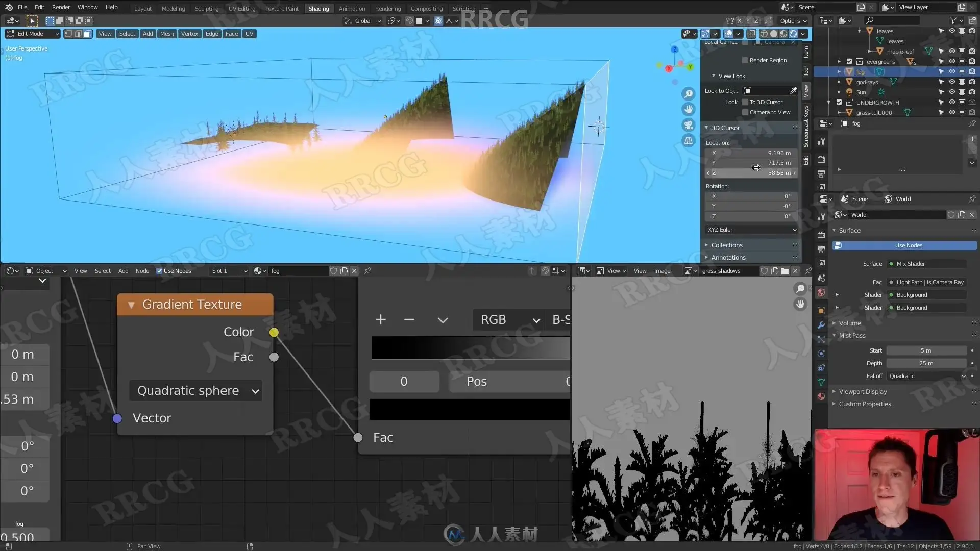The width and height of the screenshot is (980, 551).
Task: Add color ramp stop with plus icon
Action: [x=380, y=320]
